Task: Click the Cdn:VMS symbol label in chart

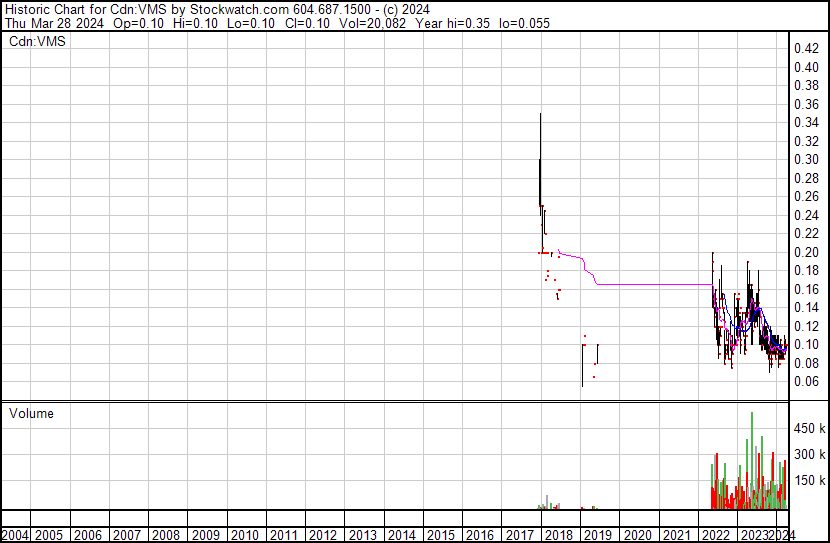Action: click(37, 41)
